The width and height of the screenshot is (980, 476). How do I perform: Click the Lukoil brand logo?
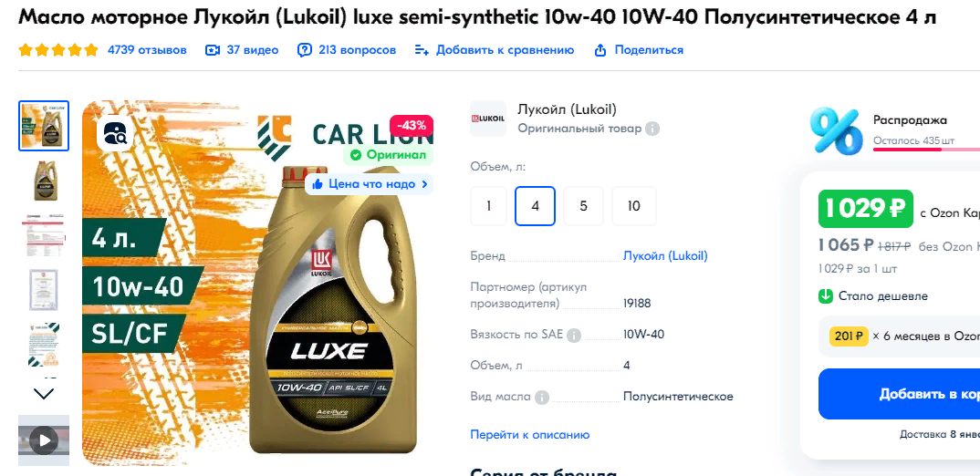click(488, 118)
